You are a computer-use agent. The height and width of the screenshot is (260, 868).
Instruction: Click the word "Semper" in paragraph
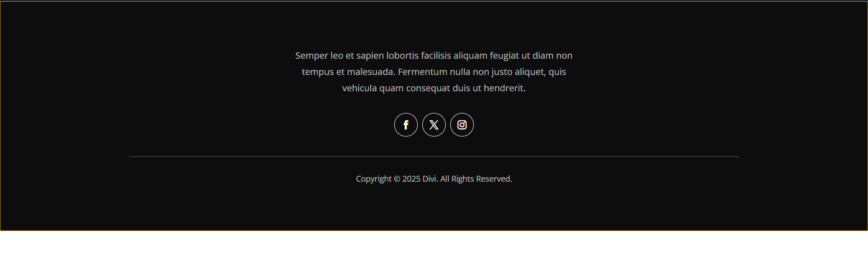pyautogui.click(x=311, y=56)
